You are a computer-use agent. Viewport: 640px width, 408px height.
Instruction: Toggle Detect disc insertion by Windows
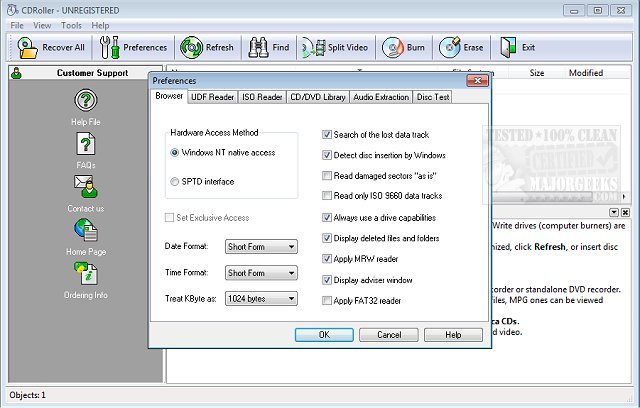(327, 155)
